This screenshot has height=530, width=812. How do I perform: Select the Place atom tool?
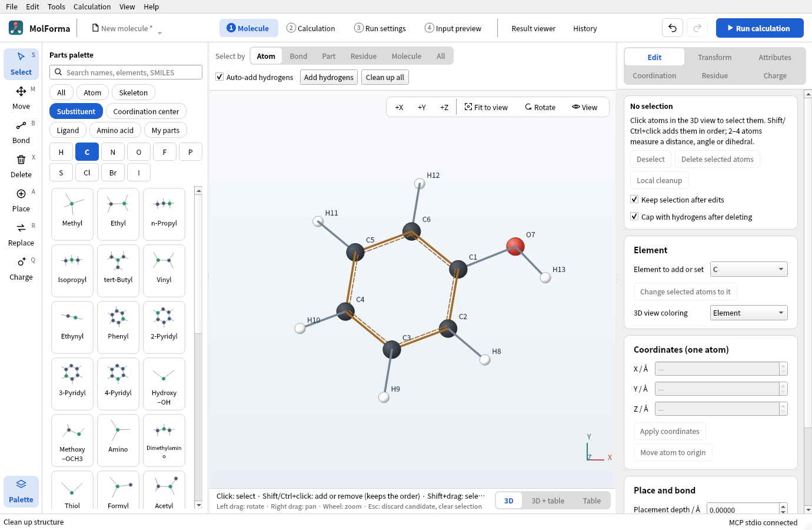(x=21, y=200)
